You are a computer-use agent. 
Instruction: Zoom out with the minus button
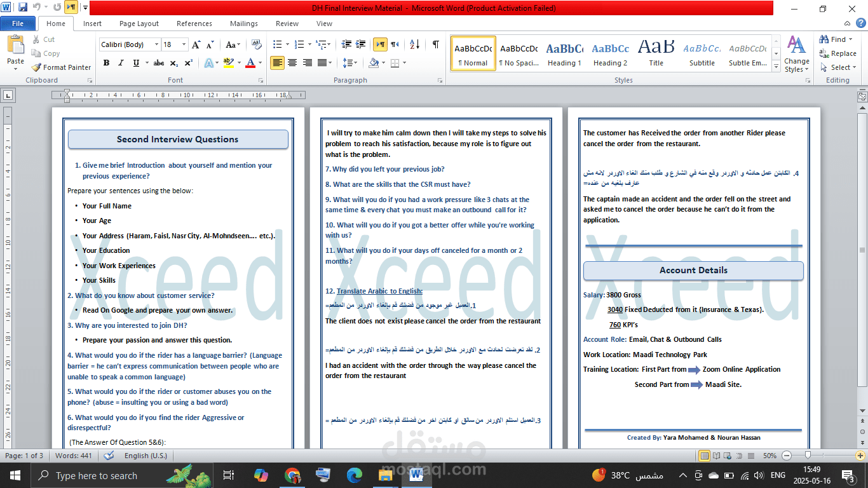tap(787, 456)
